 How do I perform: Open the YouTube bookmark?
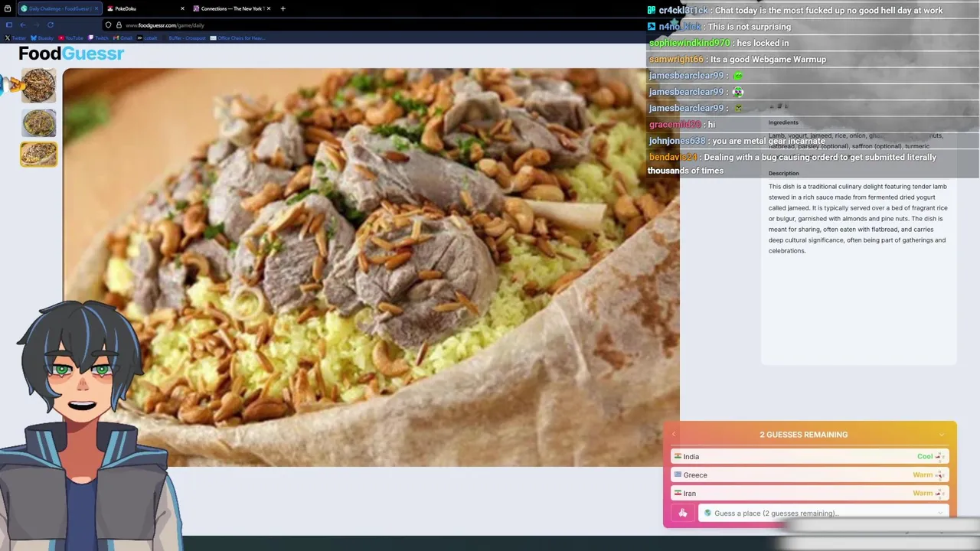pyautogui.click(x=70, y=37)
